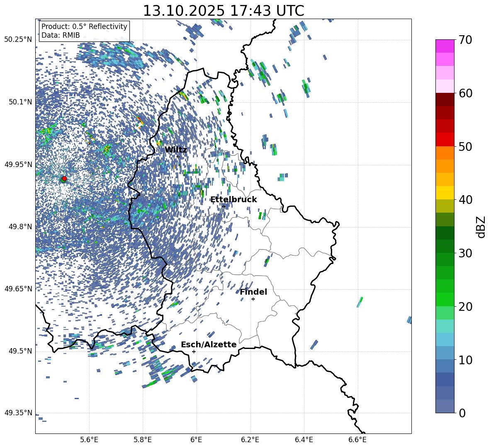Click the title '13.10.2025 17:43 UTC'
Viewport: 491px width, 448px height.
pyautogui.click(x=224, y=11)
